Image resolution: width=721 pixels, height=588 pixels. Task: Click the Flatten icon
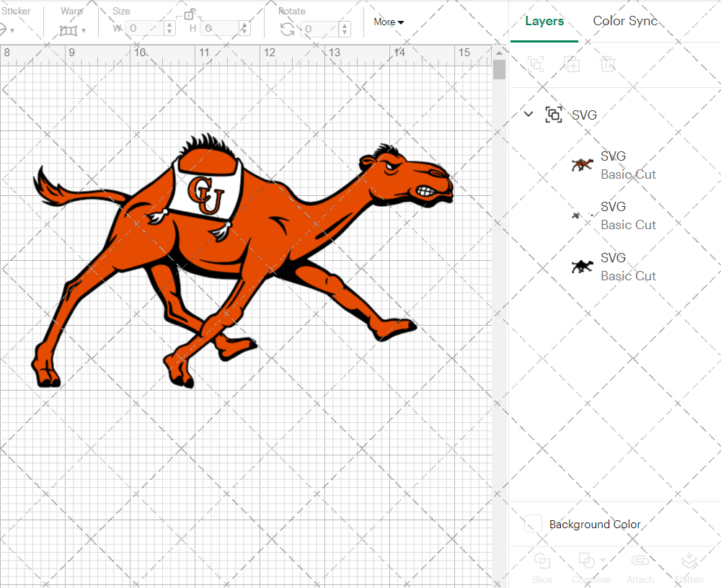click(689, 561)
